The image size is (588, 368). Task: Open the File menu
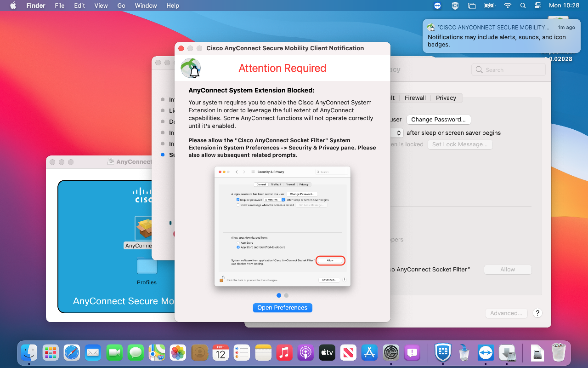pos(60,6)
